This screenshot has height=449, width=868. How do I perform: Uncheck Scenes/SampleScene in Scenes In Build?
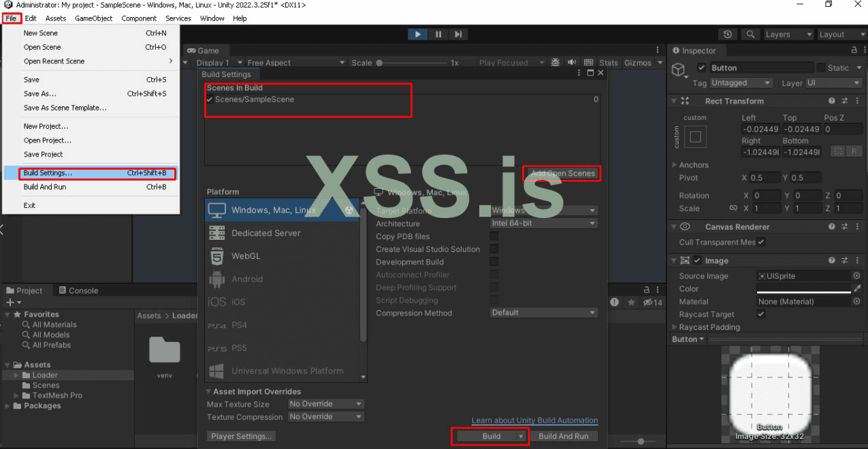[x=210, y=99]
